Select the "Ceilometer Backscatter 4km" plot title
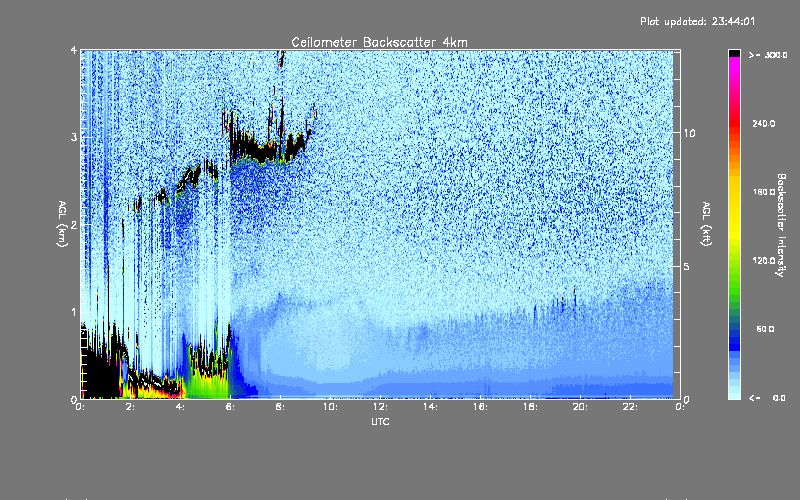 coord(379,42)
